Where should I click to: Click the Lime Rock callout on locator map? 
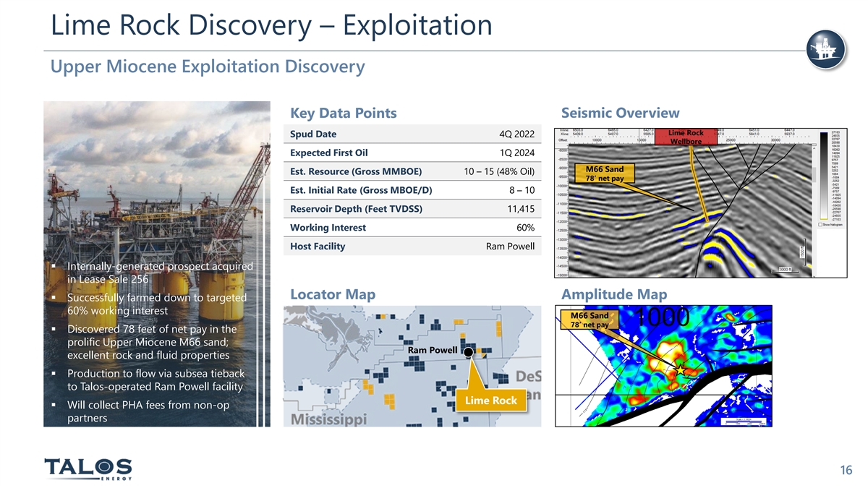coord(491,401)
